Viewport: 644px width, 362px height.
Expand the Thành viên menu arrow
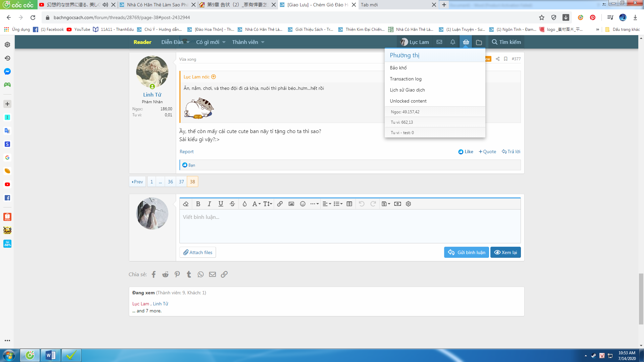pos(263,42)
